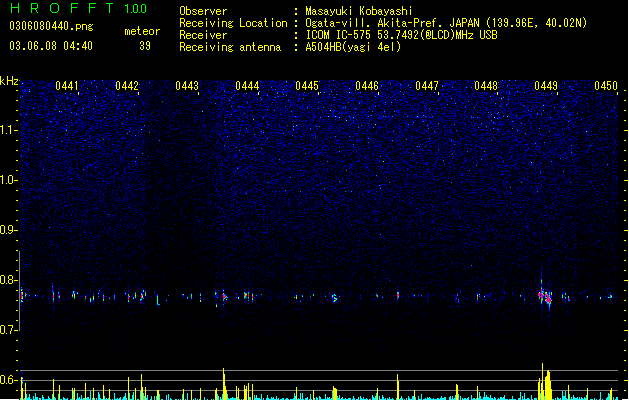Click the 0.8 kHz axis label
This screenshot has width=629, height=400.
point(8,280)
